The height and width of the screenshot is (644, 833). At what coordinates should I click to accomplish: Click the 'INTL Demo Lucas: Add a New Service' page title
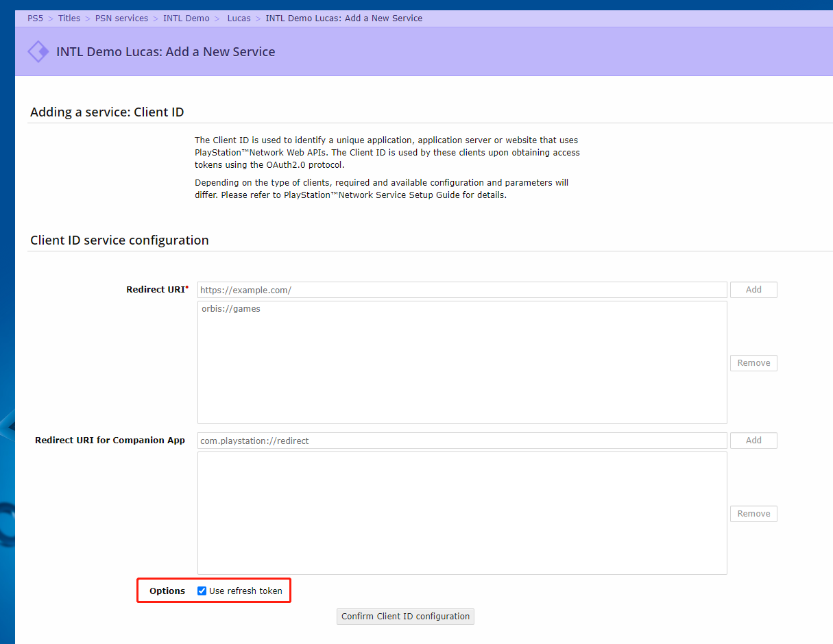coord(165,51)
